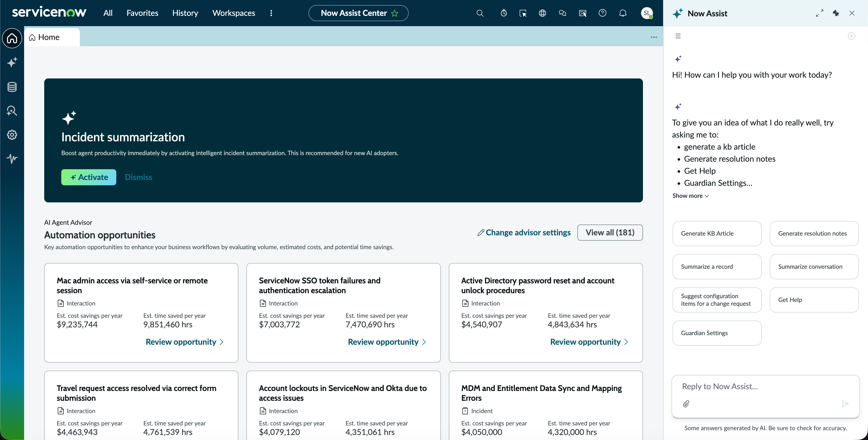The width and height of the screenshot is (868, 440).
Task: Activate Incident summarization
Action: point(89,177)
